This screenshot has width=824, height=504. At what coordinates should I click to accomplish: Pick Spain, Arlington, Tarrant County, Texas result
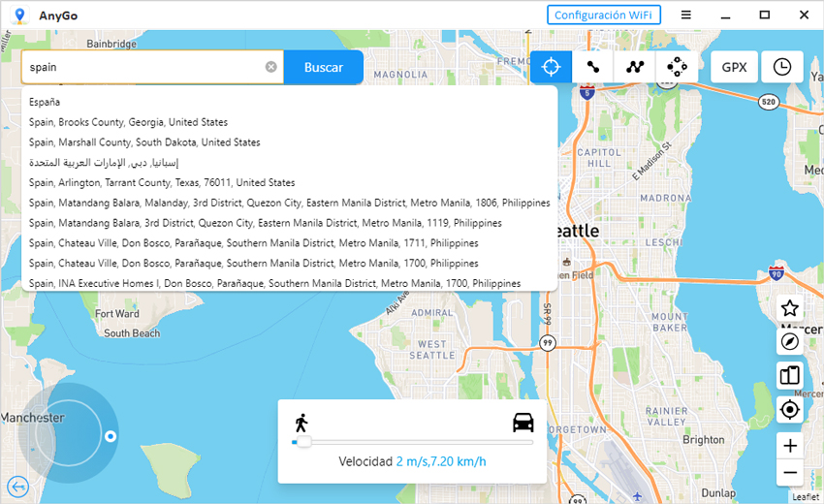click(162, 182)
